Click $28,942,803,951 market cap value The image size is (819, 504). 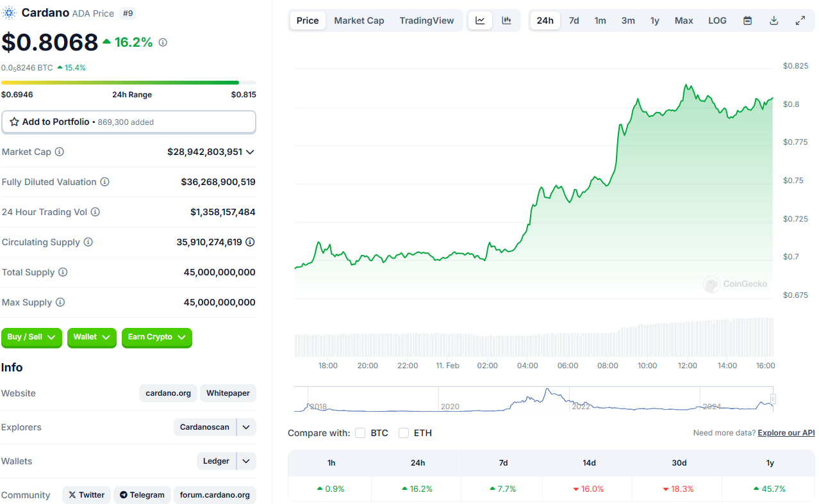pos(204,152)
